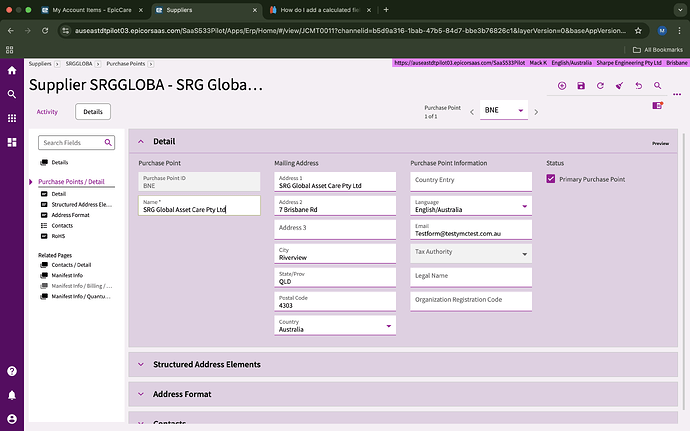690x431 pixels.
Task: Open the Country Australia dropdown
Action: point(389,326)
